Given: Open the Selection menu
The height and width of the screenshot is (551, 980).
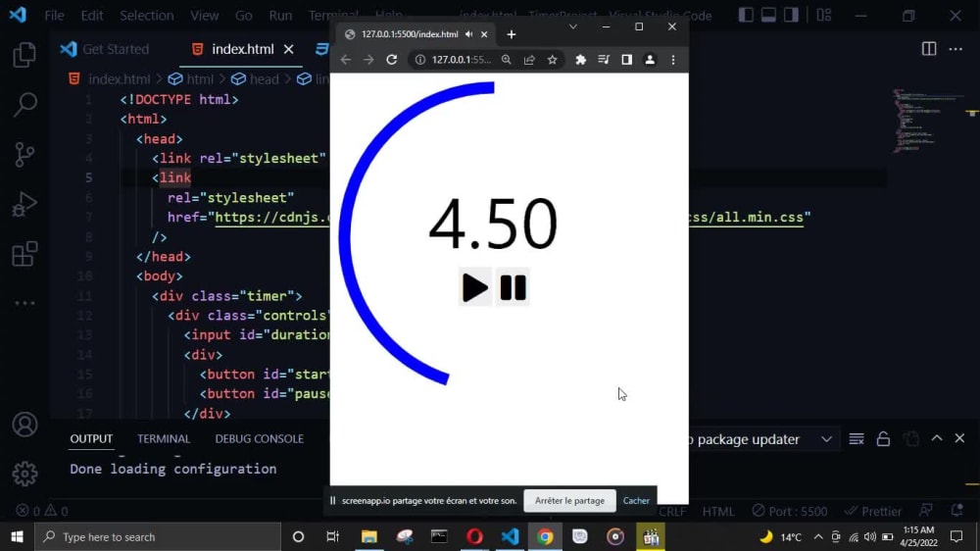Looking at the screenshot, I should [147, 16].
